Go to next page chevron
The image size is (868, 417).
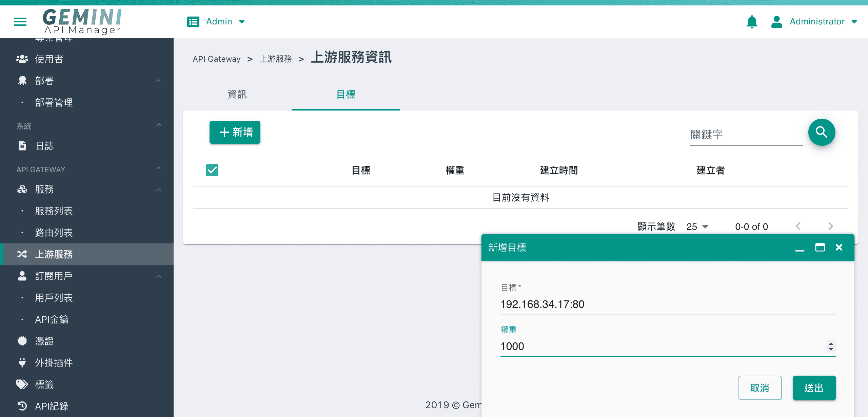click(x=831, y=226)
